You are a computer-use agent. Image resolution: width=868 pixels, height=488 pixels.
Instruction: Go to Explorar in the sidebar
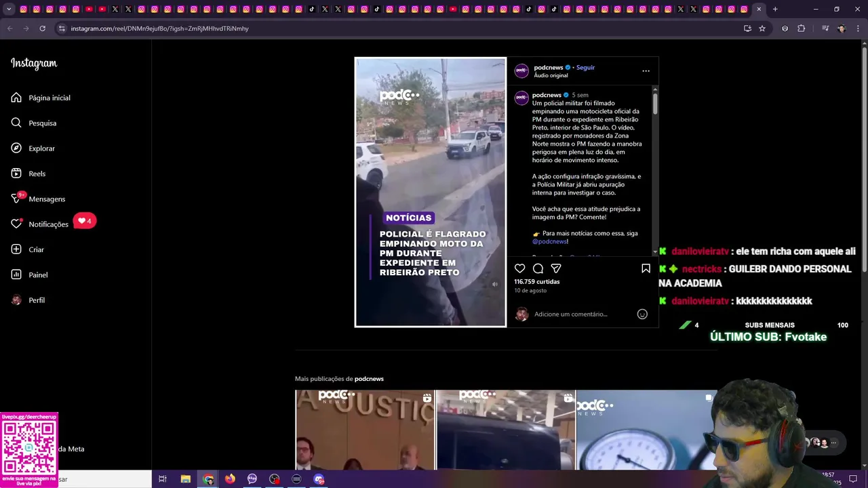33,148
